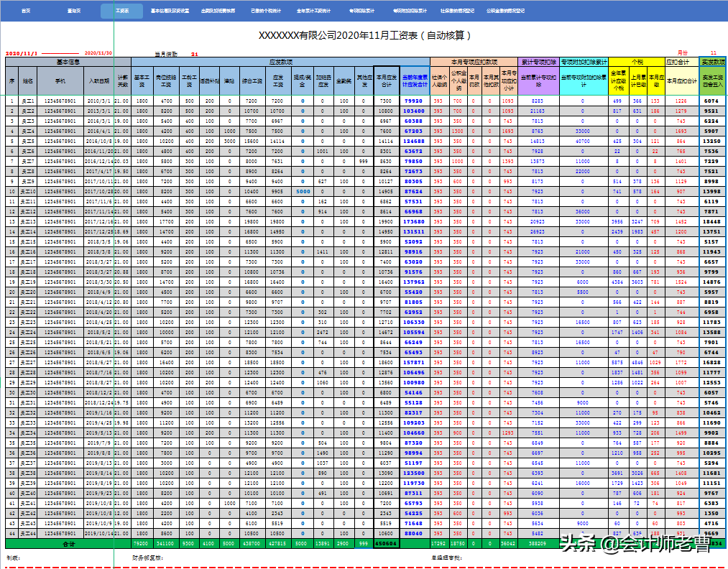The image size is (728, 569).
Task: Select the purple 累计专项扣除 header
Action: tap(537, 62)
